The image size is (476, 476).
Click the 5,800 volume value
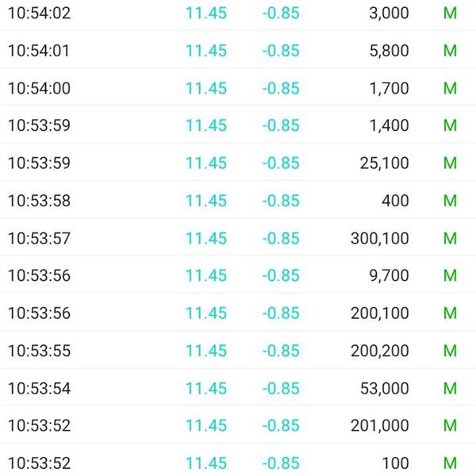pyautogui.click(x=389, y=51)
